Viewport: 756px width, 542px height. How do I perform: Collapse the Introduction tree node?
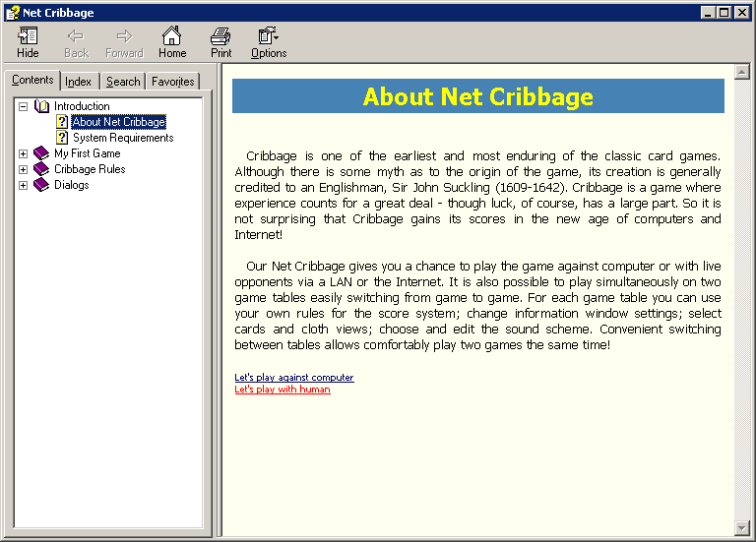24,106
